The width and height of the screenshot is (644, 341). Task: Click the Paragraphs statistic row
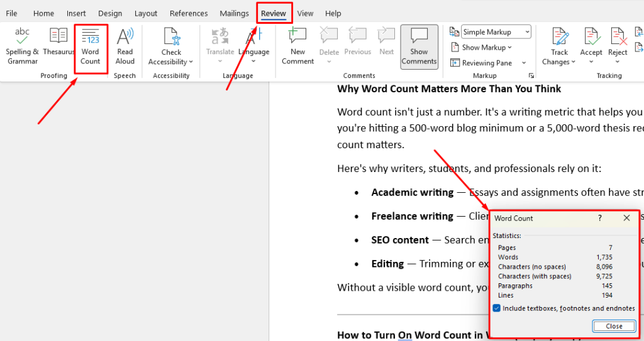pos(555,286)
